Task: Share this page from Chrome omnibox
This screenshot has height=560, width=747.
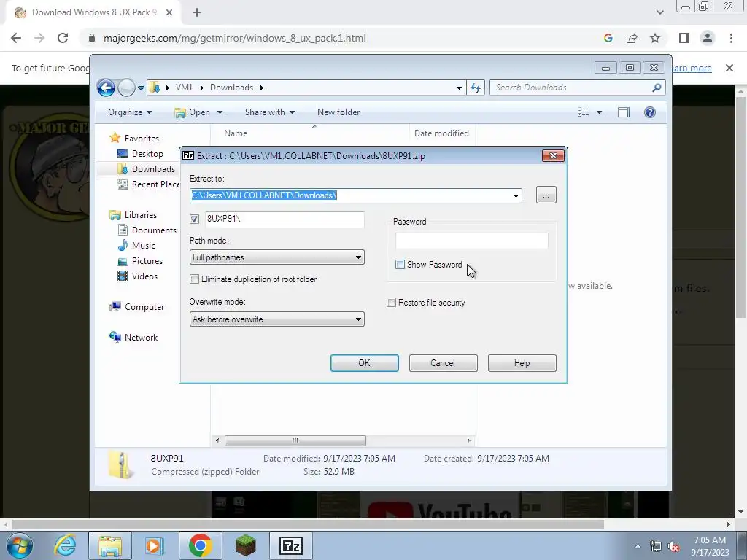Action: coord(632,38)
